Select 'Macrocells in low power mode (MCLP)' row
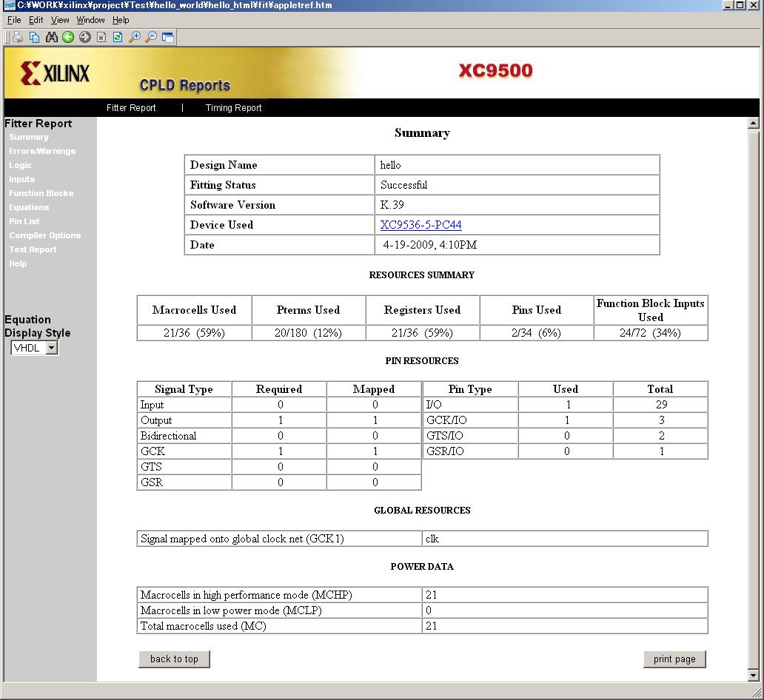 [422, 610]
